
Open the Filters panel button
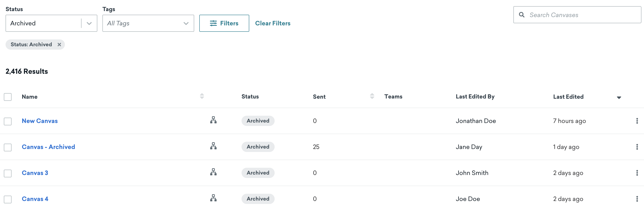tap(224, 23)
